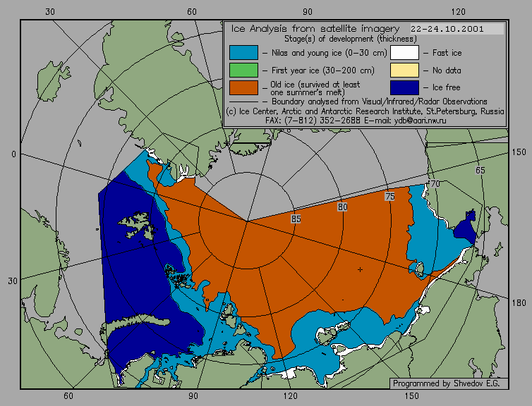The image size is (532, 406).
Task: Click the Old ice orange swatch
Action: [x=243, y=87]
